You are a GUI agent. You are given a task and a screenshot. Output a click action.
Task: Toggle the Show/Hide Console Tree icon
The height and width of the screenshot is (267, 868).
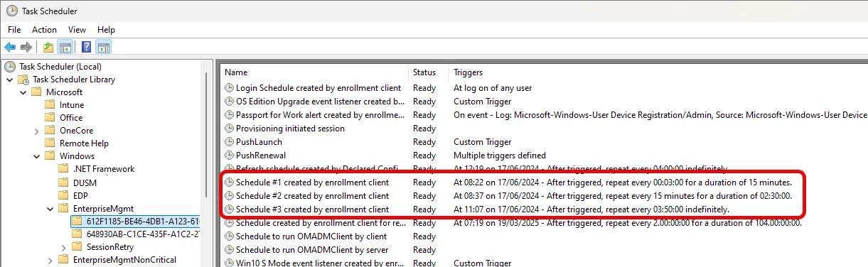[x=65, y=48]
